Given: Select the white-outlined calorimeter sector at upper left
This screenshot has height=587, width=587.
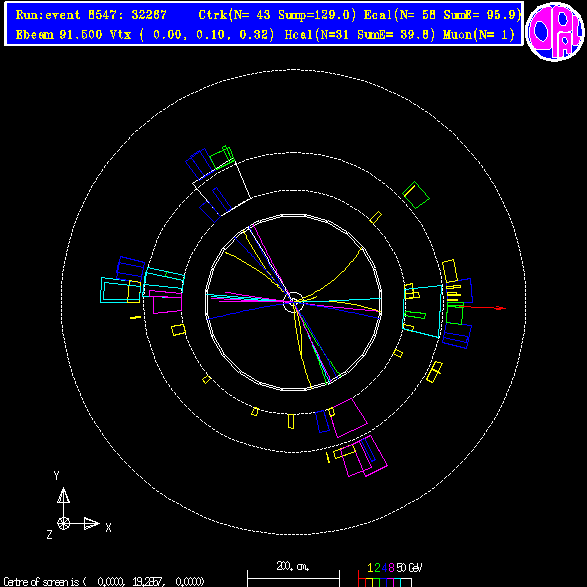Looking at the screenshot, I should 222,188.
